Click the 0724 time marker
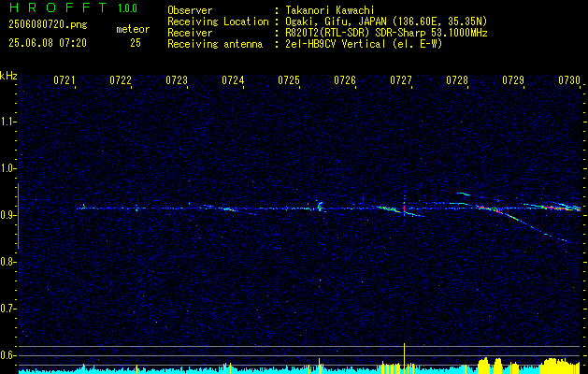 (x=233, y=80)
